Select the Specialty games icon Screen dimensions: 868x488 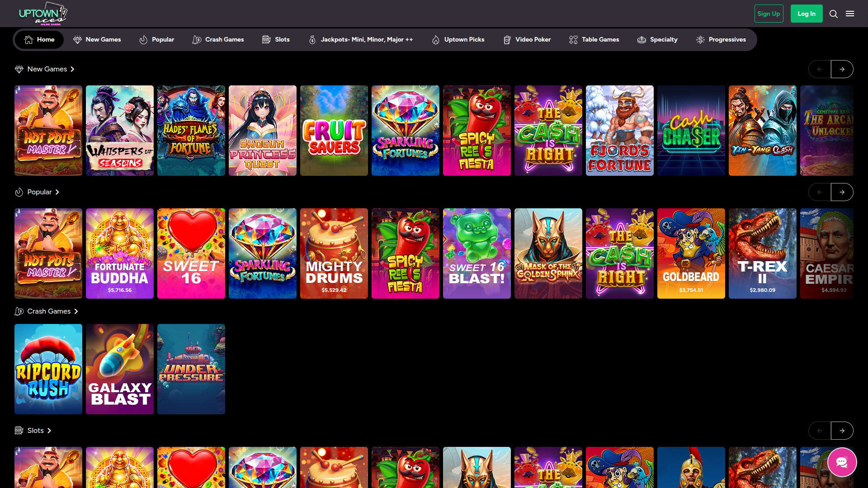(642, 40)
